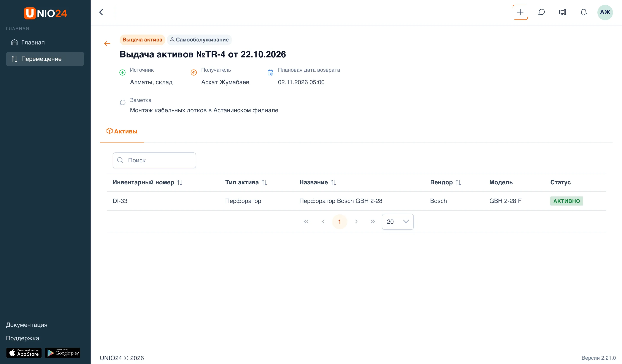Viewport: 622px width, 364px height.
Task: Click the planned return date calendar icon
Action: point(270,72)
